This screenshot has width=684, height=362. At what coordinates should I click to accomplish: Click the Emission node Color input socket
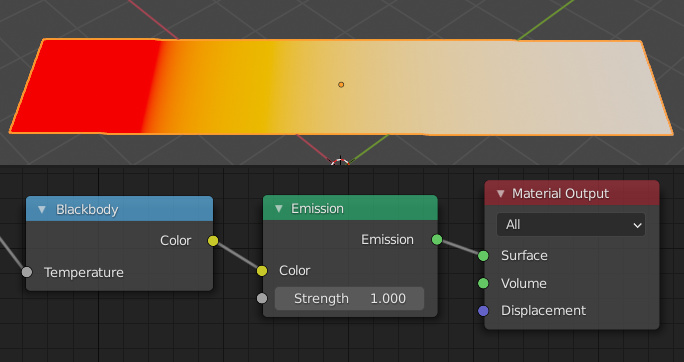point(262,271)
